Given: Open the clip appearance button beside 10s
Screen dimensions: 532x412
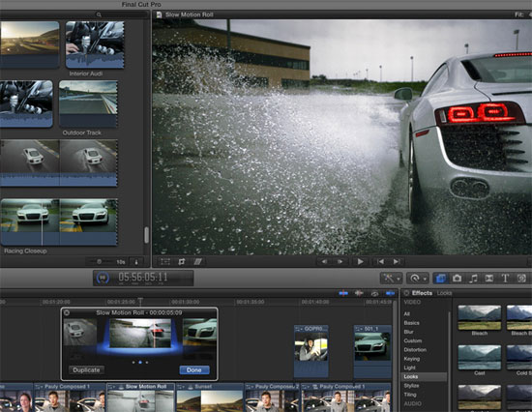Looking at the screenshot, I should 136,262.
